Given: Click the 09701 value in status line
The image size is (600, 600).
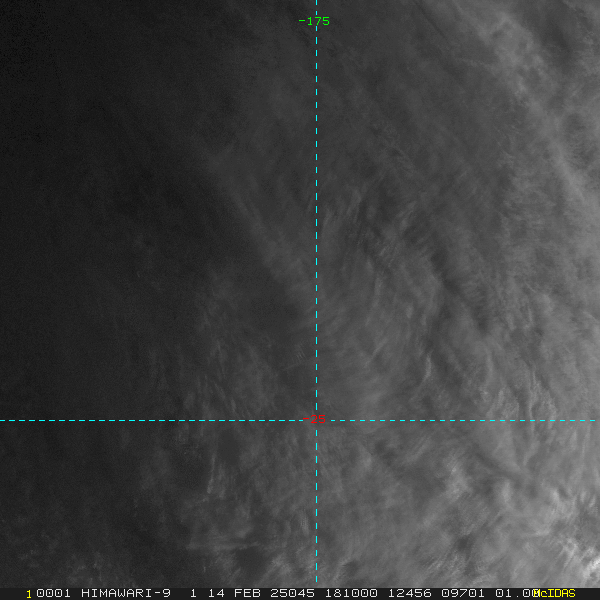Looking at the screenshot, I should [x=463, y=593].
